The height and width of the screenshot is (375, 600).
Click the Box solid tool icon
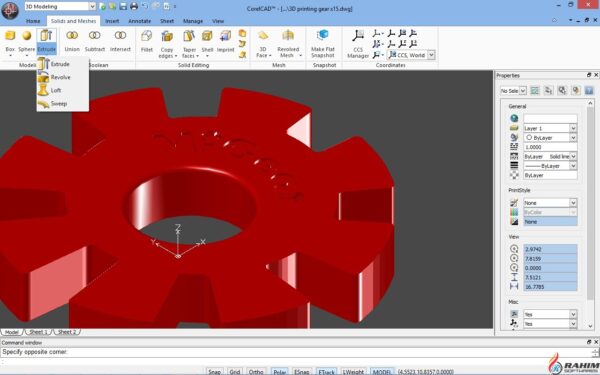[10, 36]
